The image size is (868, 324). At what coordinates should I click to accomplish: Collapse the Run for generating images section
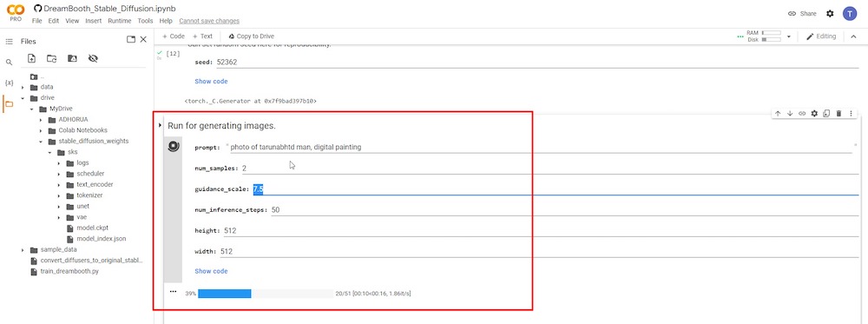click(160, 126)
